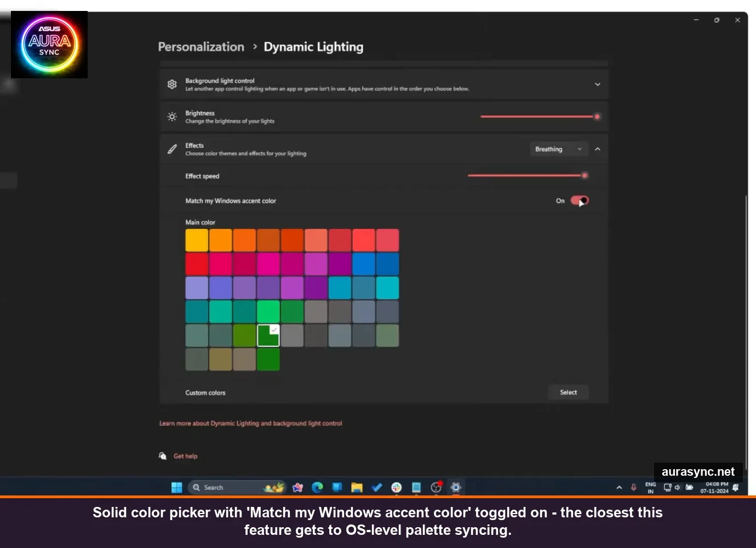This screenshot has width=756, height=548.
Task: Open File Explorer from the taskbar
Action: point(357,487)
